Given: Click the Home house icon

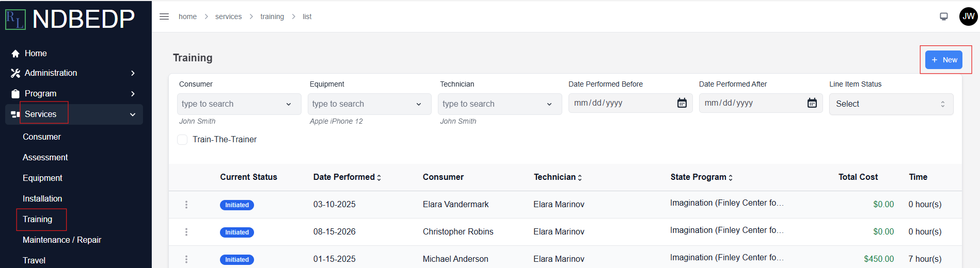Looking at the screenshot, I should point(15,54).
